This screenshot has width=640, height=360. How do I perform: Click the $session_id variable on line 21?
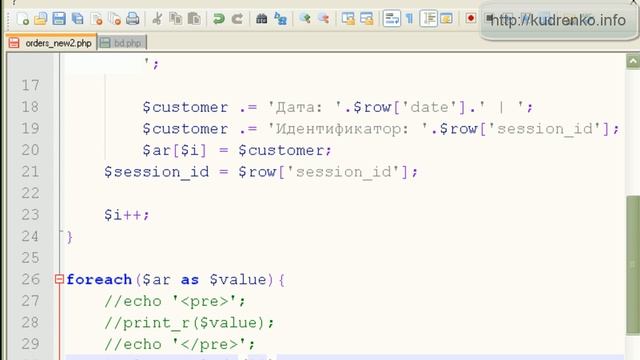click(157, 172)
